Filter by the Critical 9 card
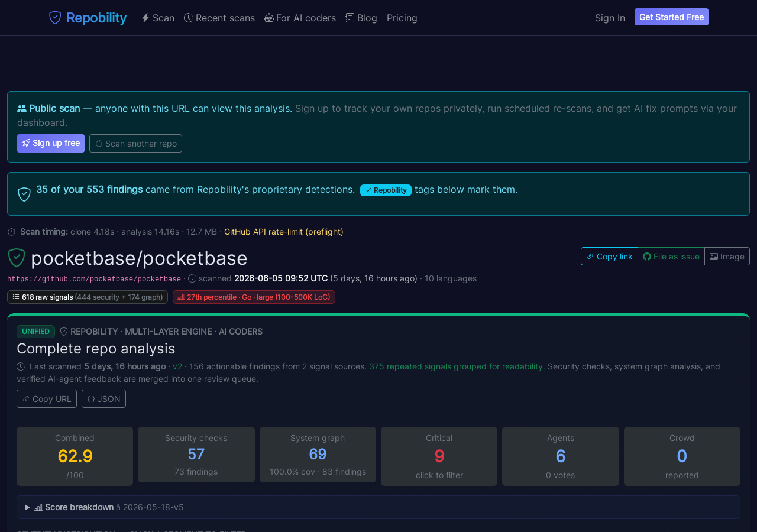757x532 pixels. [439, 456]
